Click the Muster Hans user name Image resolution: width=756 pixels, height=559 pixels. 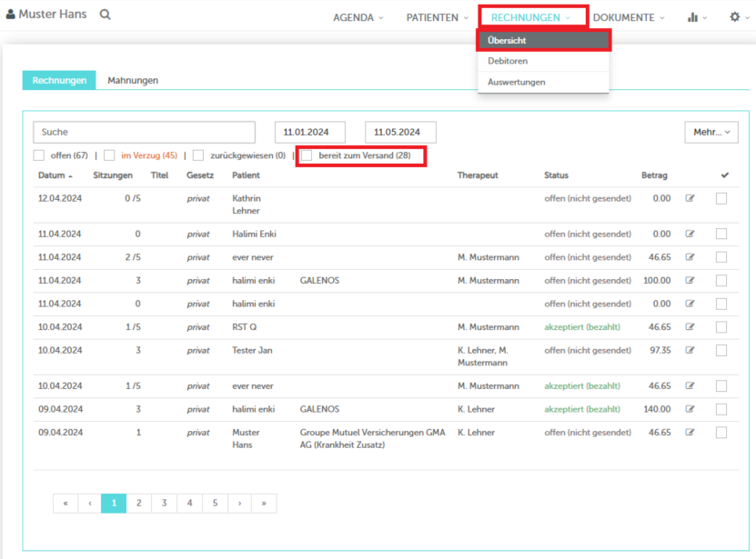[x=53, y=15]
